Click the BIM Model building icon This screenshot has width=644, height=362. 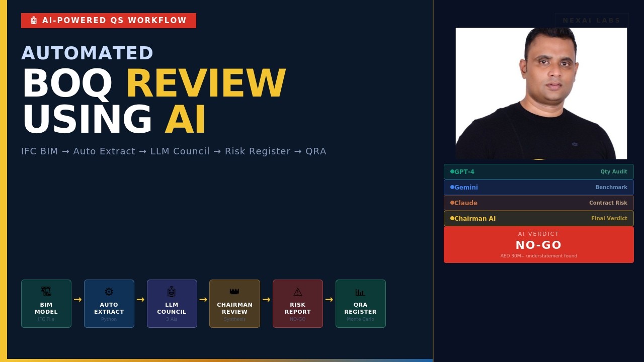coord(46,292)
